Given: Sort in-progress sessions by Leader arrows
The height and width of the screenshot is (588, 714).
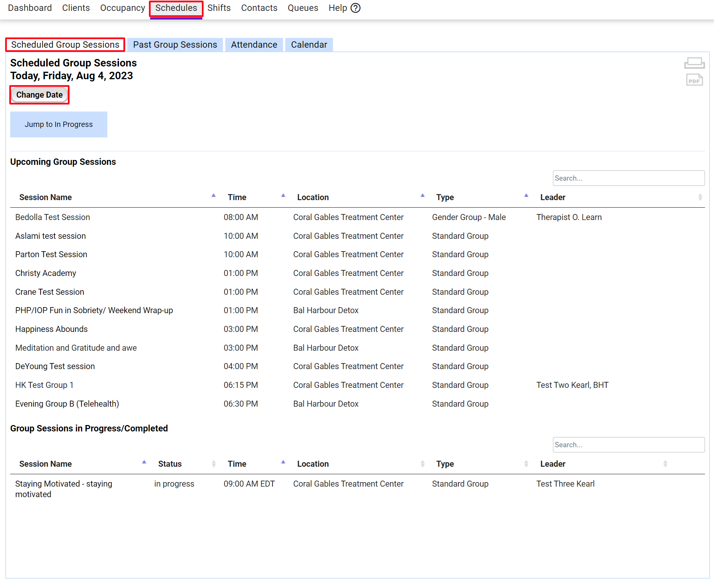Looking at the screenshot, I should (665, 464).
